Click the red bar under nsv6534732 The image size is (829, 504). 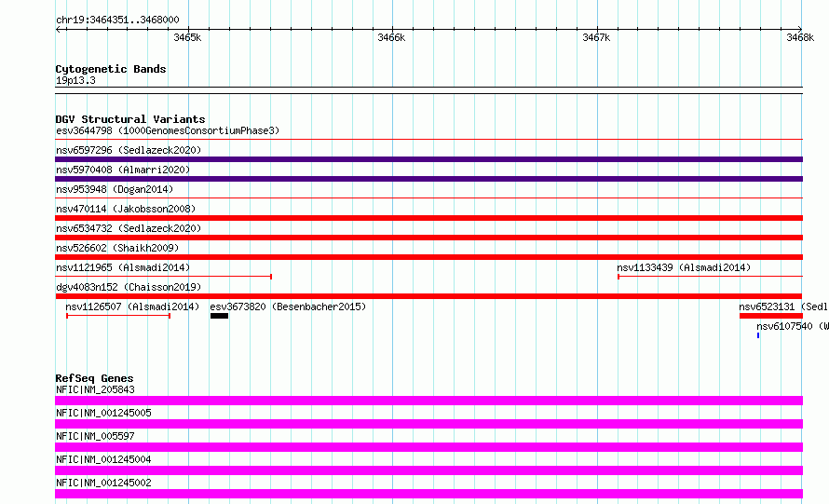[428, 238]
